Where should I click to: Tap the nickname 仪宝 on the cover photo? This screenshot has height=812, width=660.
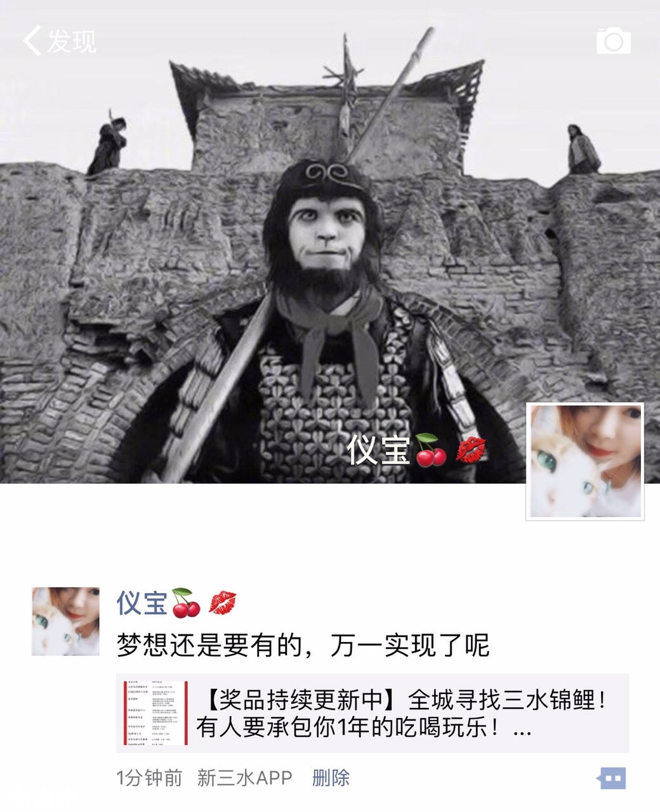(379, 450)
